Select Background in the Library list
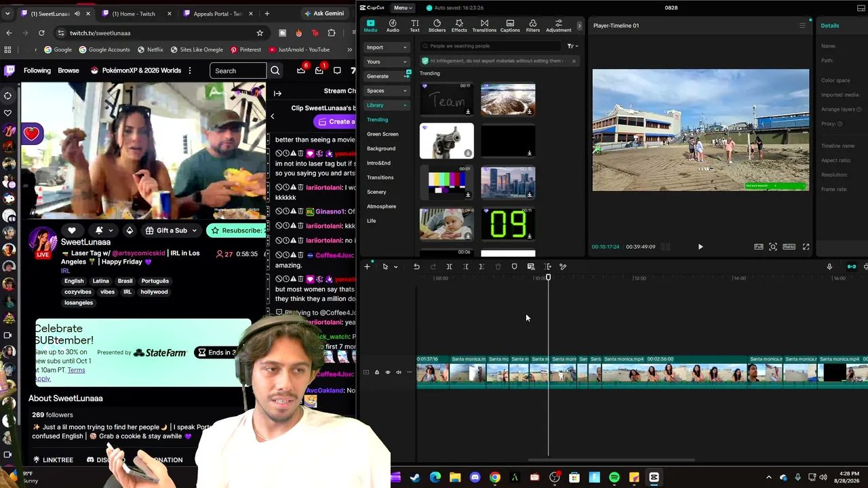Image resolution: width=868 pixels, height=488 pixels. point(381,148)
